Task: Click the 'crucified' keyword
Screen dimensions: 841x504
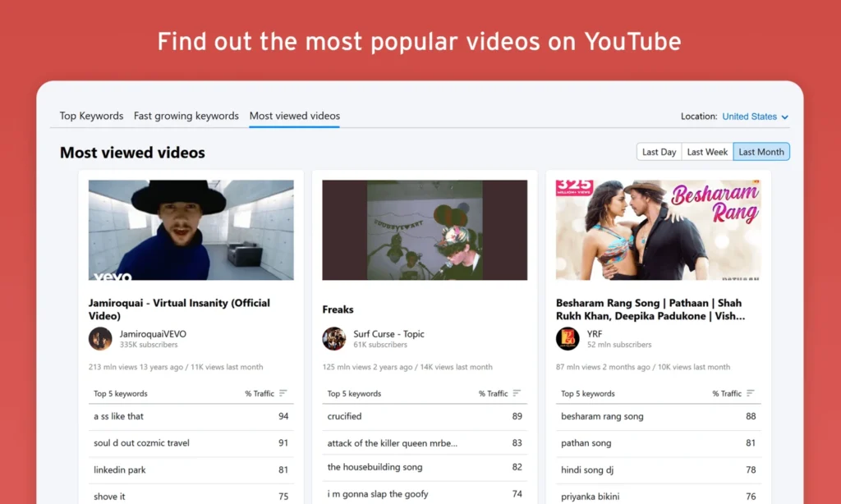Action: [x=344, y=416]
